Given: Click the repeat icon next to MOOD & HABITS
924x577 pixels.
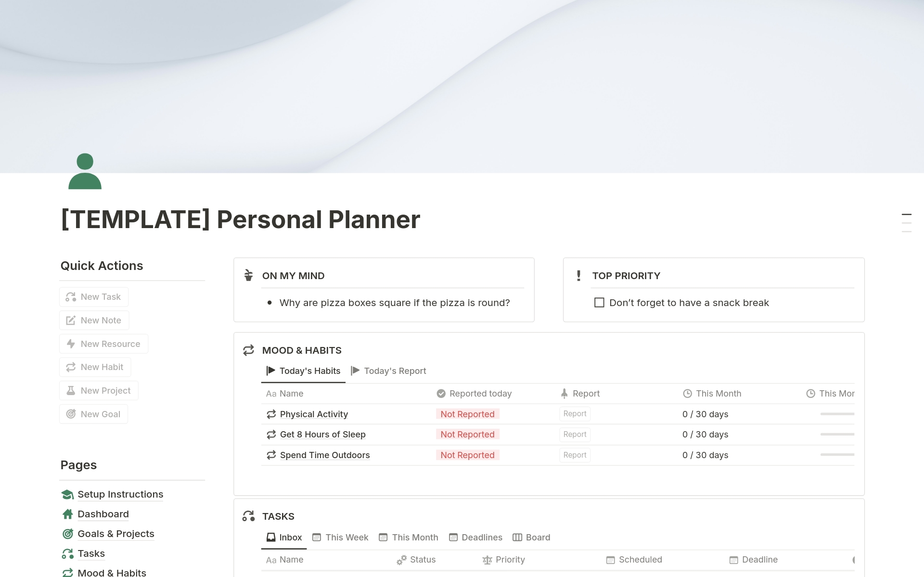Looking at the screenshot, I should tap(248, 350).
